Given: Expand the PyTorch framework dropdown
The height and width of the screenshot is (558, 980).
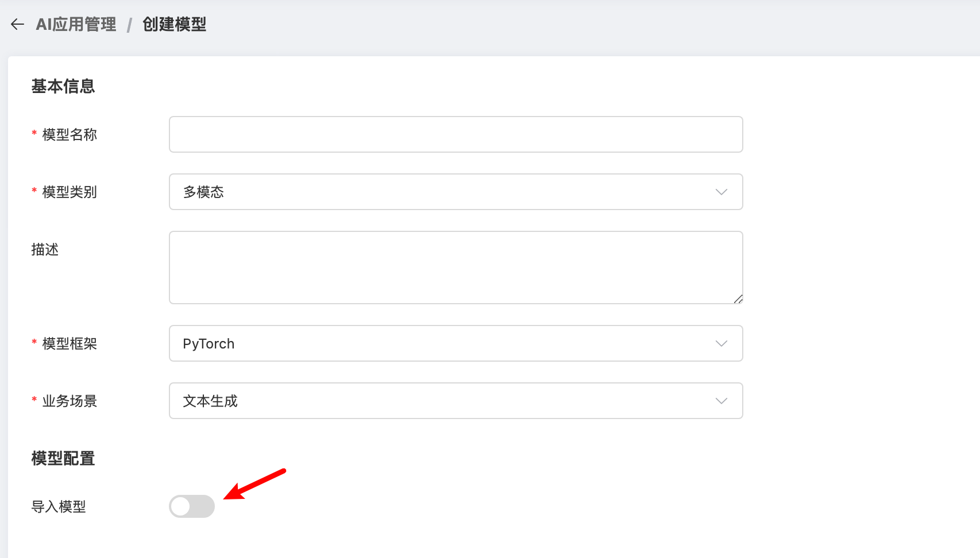Looking at the screenshot, I should [448, 343].
